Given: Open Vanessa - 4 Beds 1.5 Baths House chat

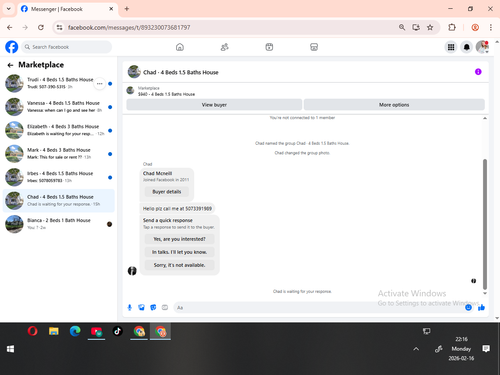Looking at the screenshot, I should [59, 107].
